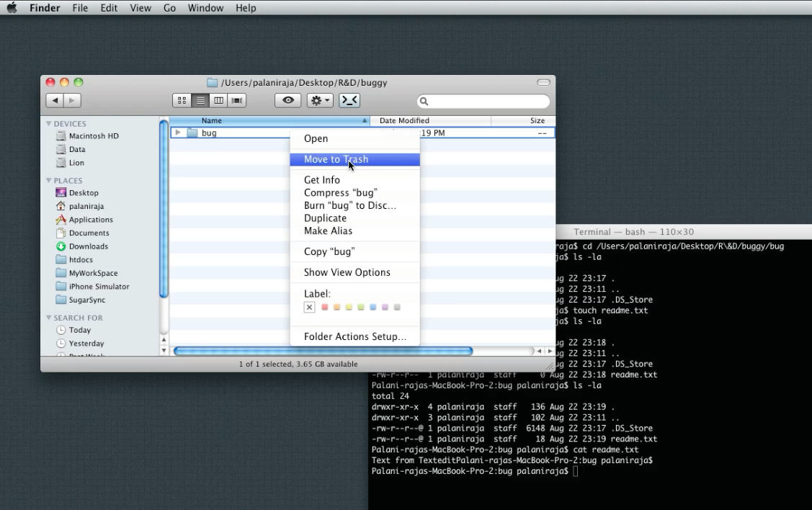Screen dimensions: 812x510
Task: Open the File menu
Action: 80,8
